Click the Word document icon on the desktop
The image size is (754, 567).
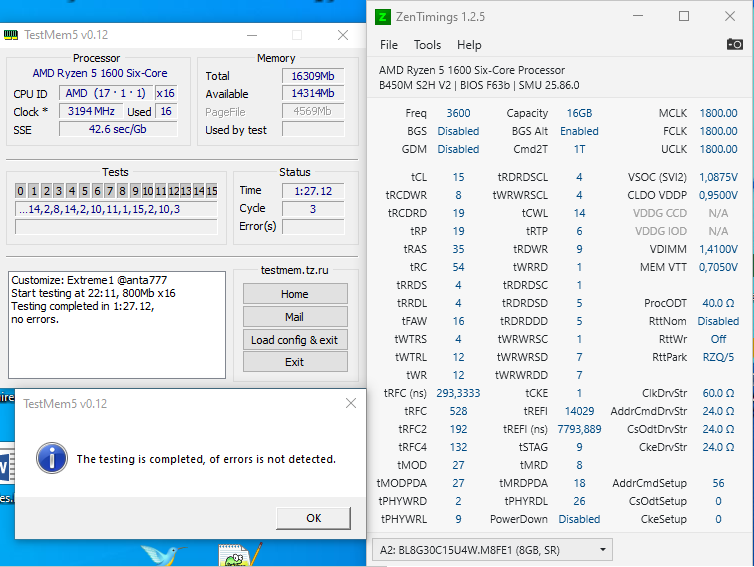(7, 466)
